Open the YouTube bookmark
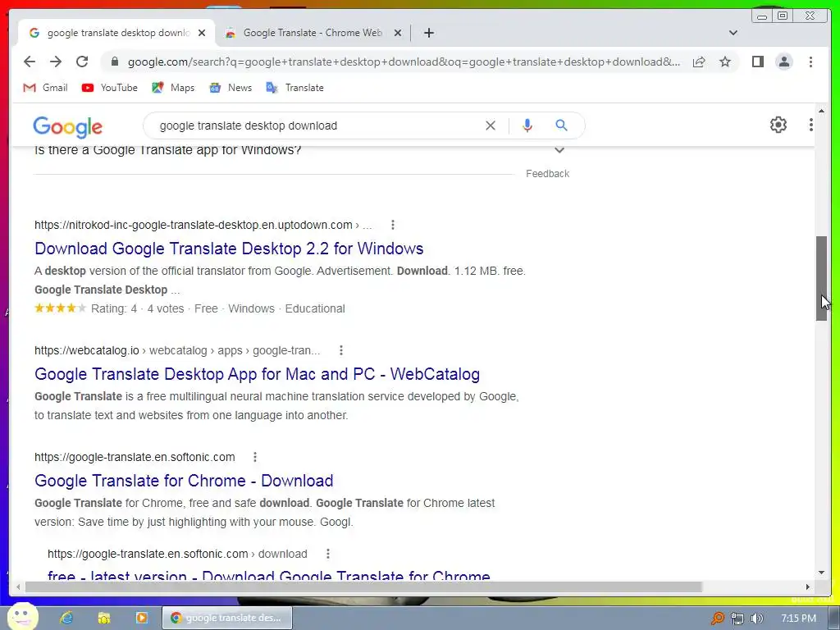This screenshot has width=840, height=630. [x=110, y=88]
